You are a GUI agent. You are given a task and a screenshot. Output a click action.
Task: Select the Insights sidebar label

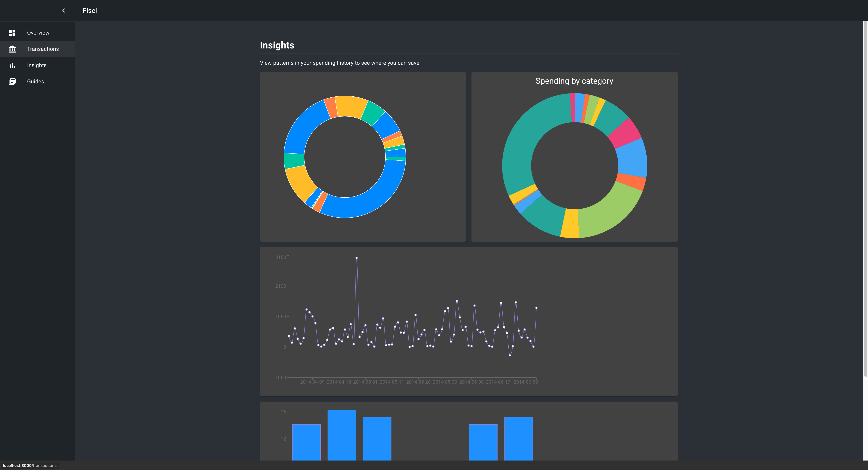(37, 65)
